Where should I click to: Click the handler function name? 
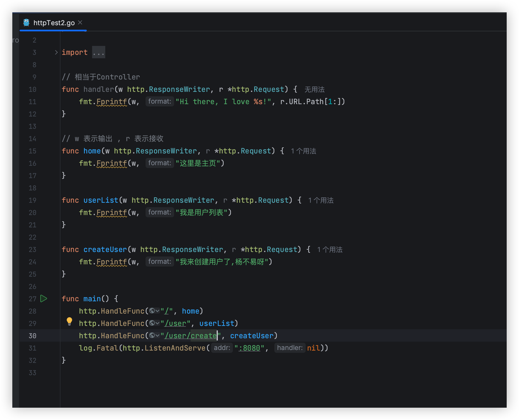click(99, 89)
